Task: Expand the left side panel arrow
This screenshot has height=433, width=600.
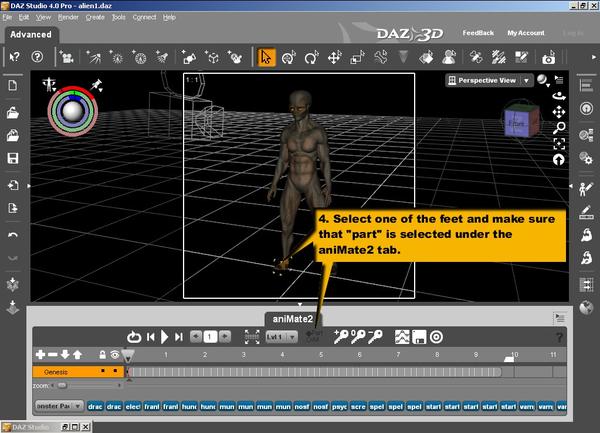Action: 29,186
